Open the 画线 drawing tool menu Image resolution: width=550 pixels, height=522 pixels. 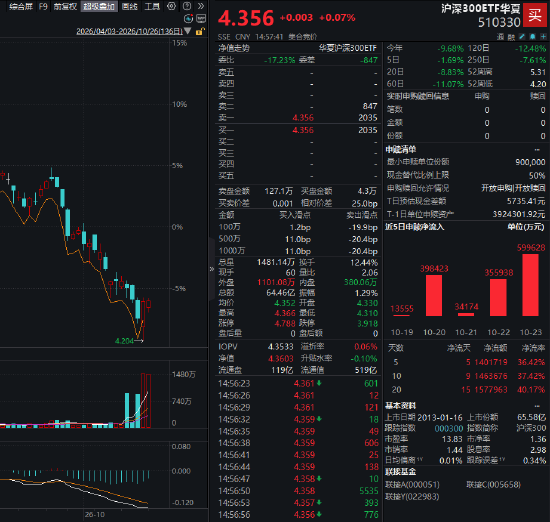tap(129, 6)
